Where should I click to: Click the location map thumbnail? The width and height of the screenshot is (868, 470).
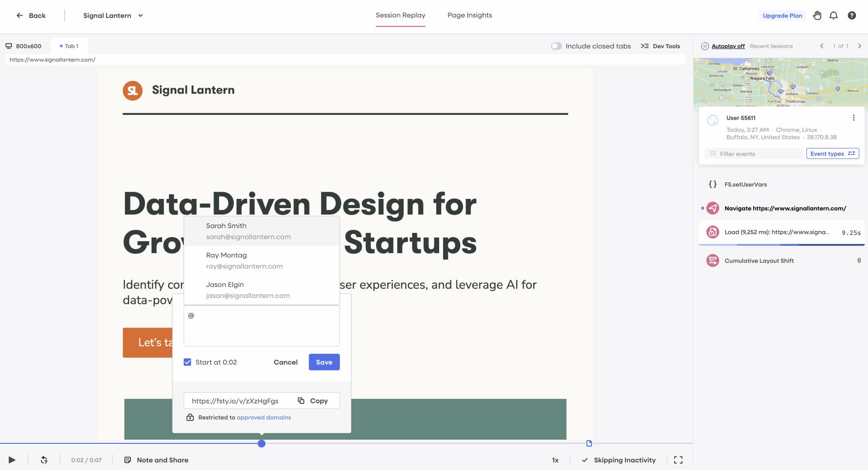click(x=780, y=82)
